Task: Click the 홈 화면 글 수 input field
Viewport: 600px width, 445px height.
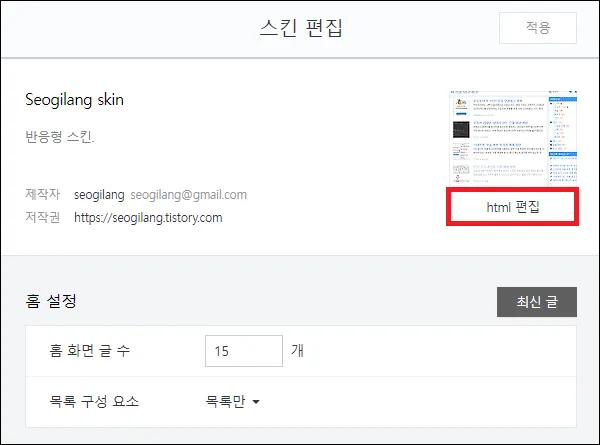Action: [x=244, y=351]
